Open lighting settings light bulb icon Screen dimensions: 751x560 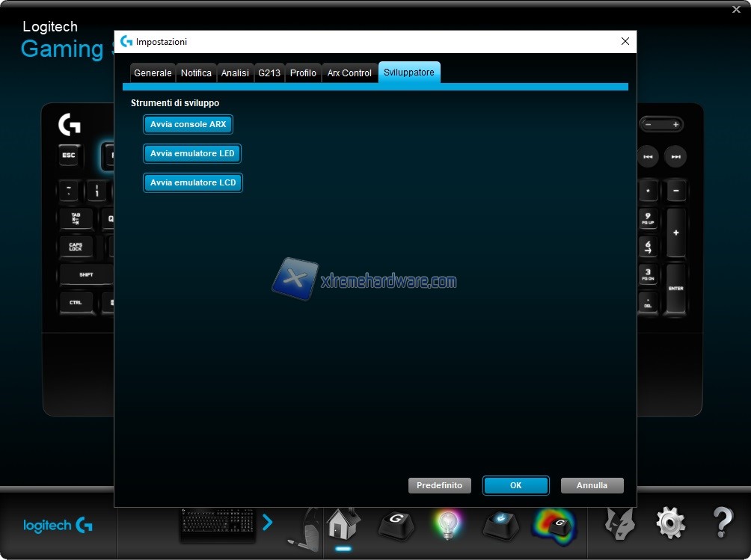click(447, 523)
